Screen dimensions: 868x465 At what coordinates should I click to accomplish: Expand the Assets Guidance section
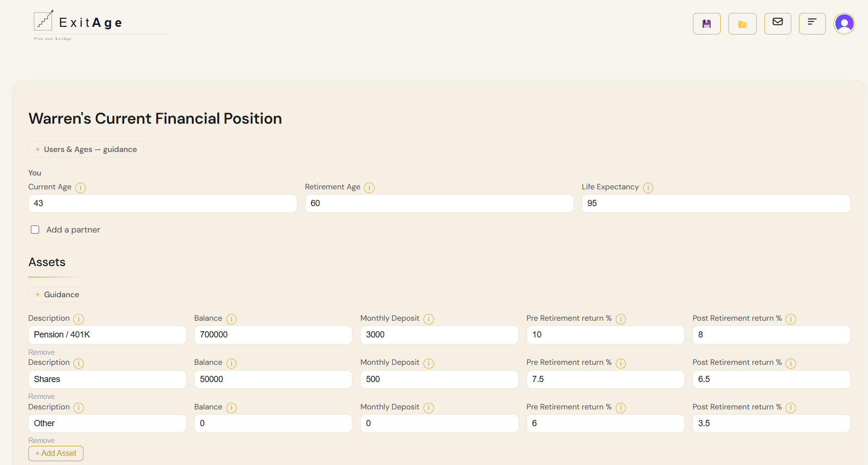57,294
